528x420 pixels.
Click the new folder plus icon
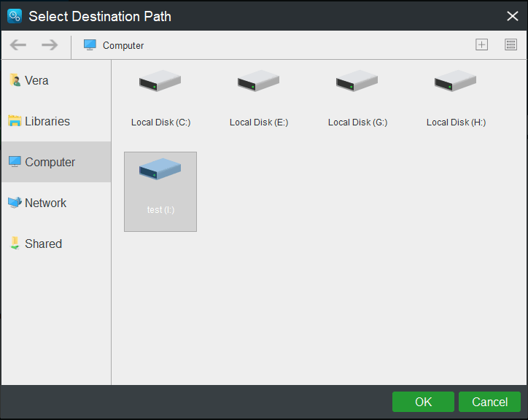tap(481, 44)
